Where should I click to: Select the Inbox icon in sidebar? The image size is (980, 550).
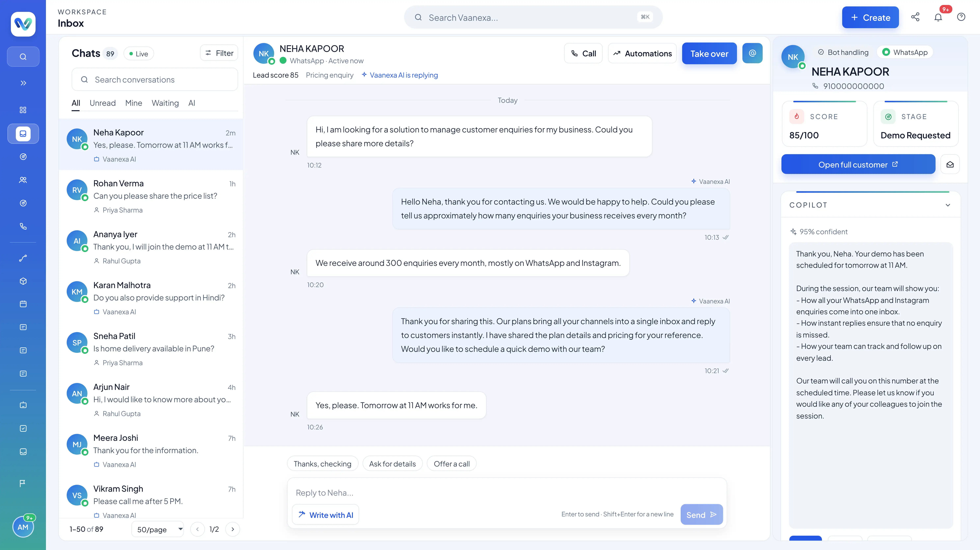(x=23, y=134)
